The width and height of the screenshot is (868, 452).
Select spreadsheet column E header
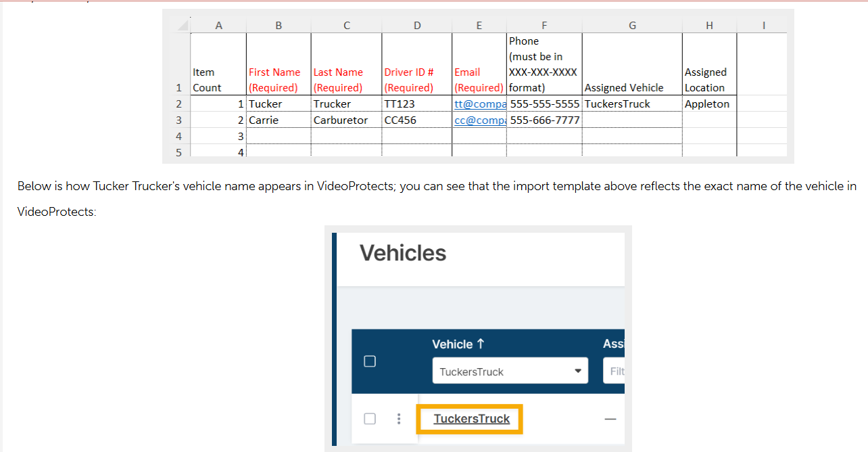point(479,26)
